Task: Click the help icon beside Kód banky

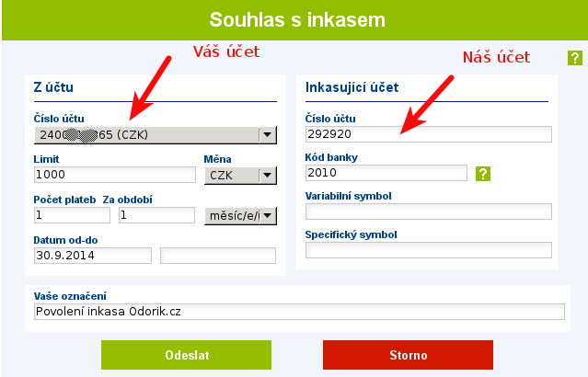Action: pyautogui.click(x=483, y=174)
